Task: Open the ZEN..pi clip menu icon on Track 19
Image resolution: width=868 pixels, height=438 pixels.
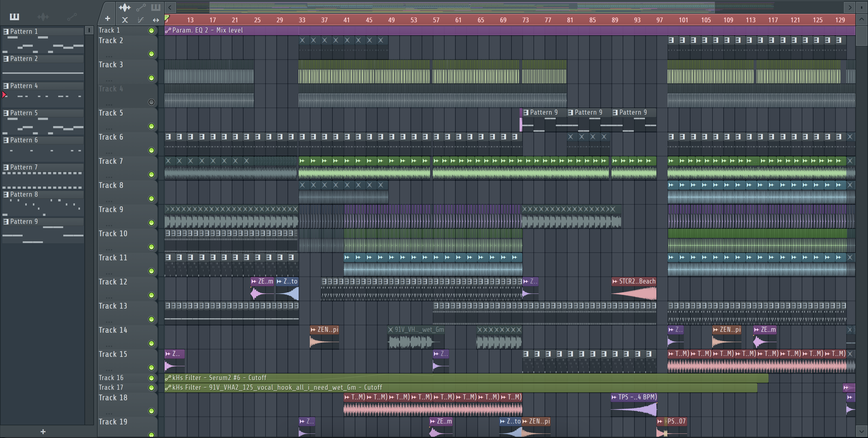Action: (525, 421)
